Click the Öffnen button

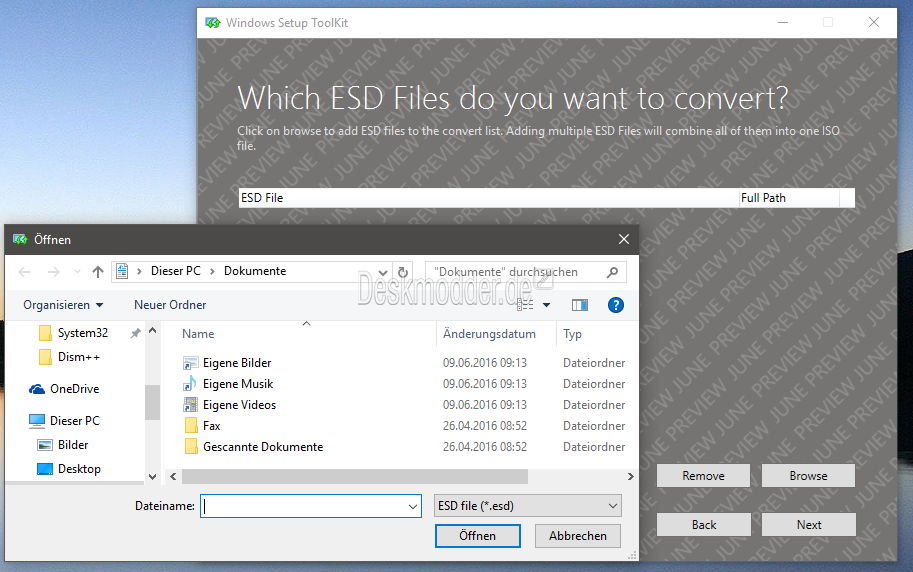point(477,536)
